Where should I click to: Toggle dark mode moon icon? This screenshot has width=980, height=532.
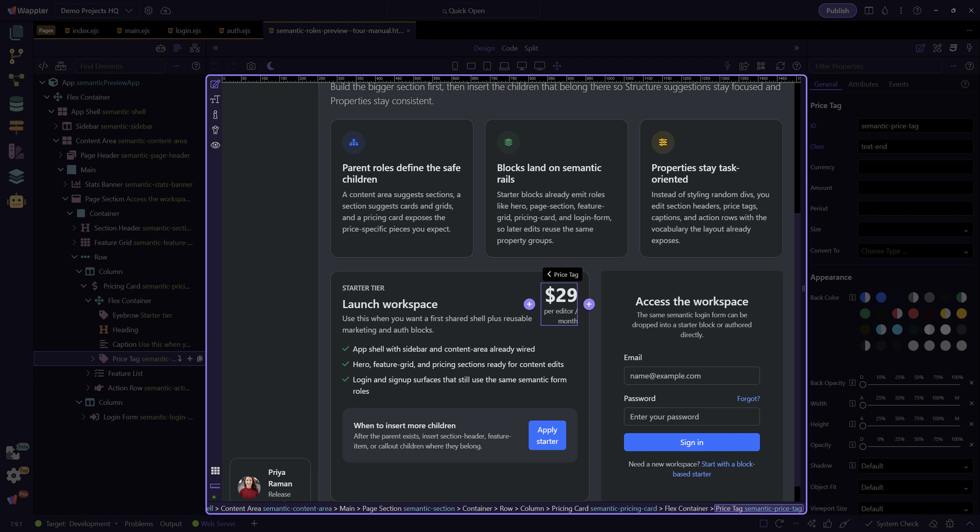pyautogui.click(x=271, y=66)
